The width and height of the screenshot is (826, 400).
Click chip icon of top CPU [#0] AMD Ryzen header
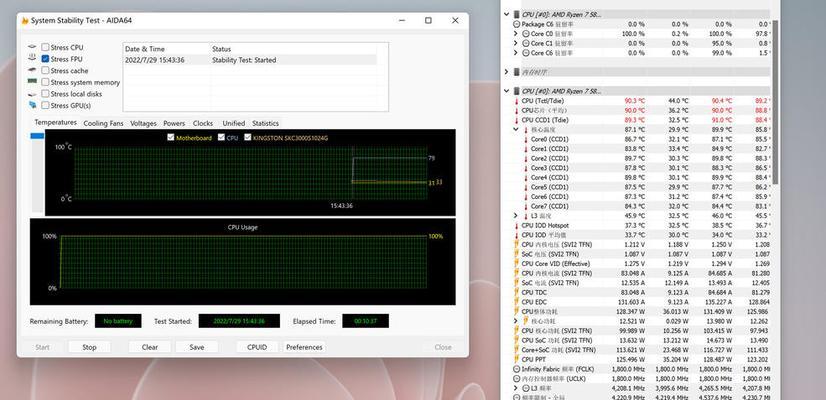click(x=516, y=15)
